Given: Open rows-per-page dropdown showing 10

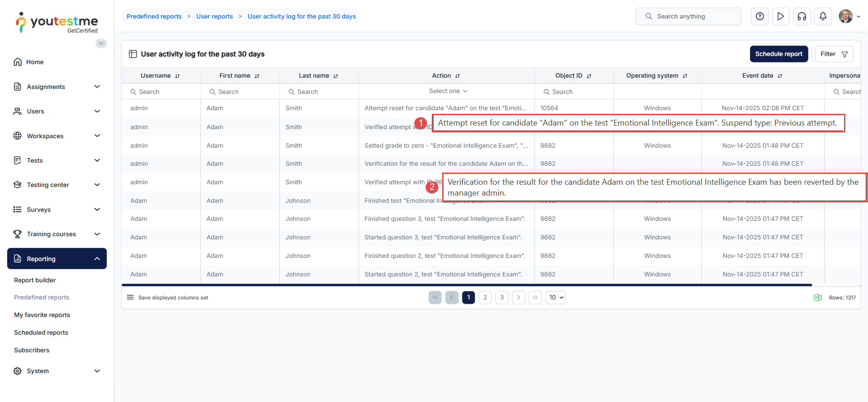Looking at the screenshot, I should pyautogui.click(x=556, y=297).
